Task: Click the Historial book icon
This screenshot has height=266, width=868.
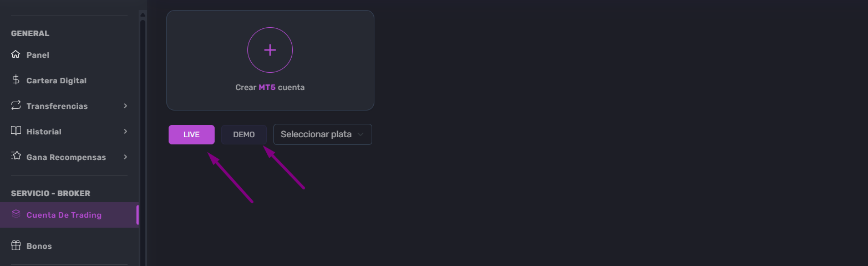Action: [16, 131]
